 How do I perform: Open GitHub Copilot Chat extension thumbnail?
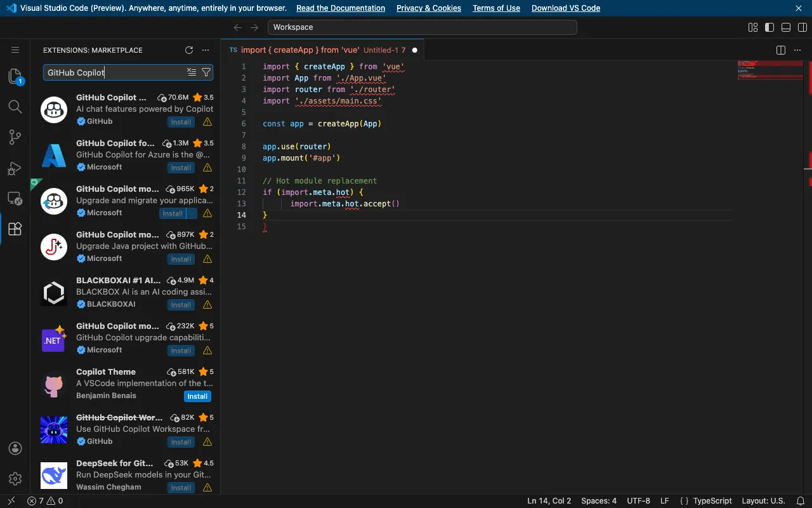pos(54,110)
